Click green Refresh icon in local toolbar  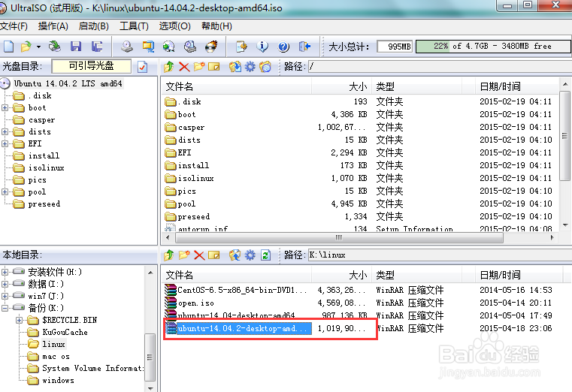point(265,255)
